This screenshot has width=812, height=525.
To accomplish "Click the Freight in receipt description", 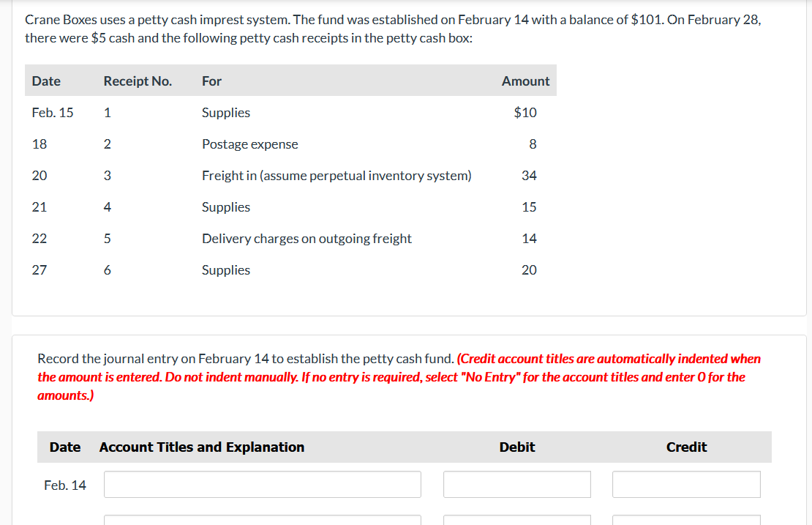I will click(x=337, y=176).
